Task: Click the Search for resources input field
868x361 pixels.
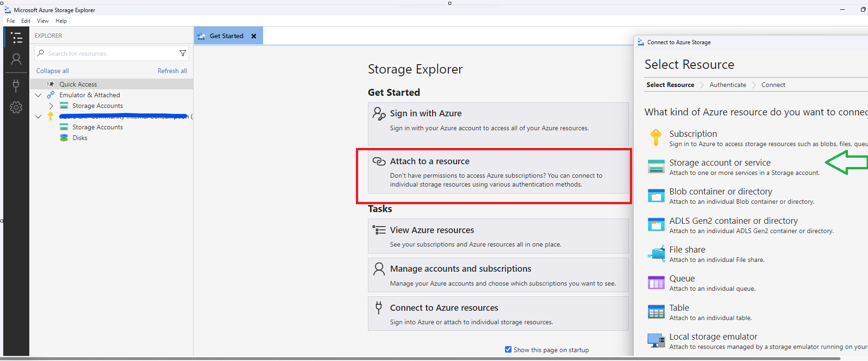Action: pyautogui.click(x=112, y=53)
